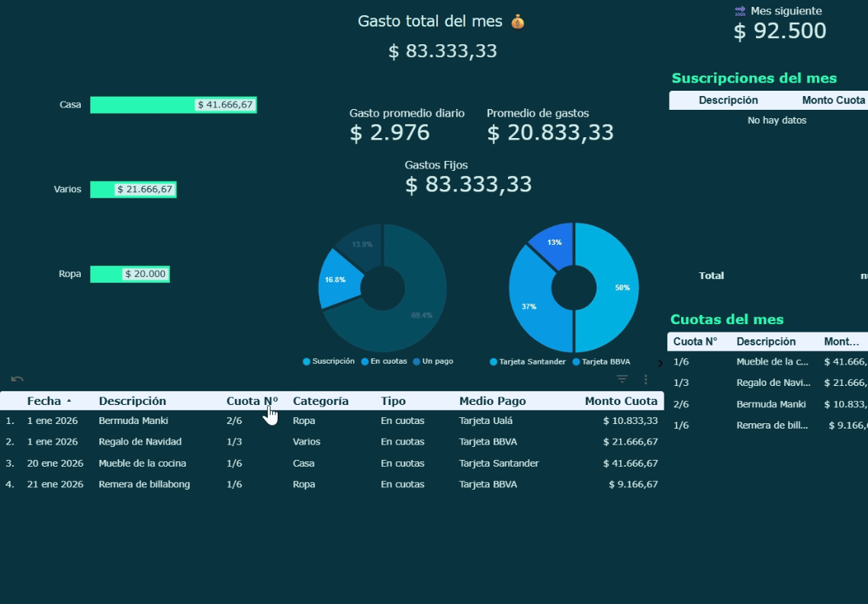Click Descripción header in Suscripciones del mes

(x=728, y=100)
